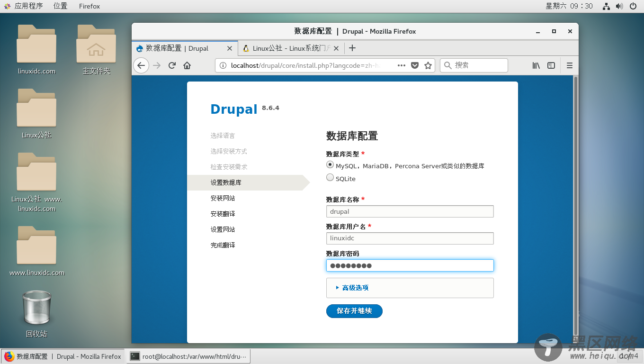The width and height of the screenshot is (644, 364).
Task: Expand the 高级选项 advanced options section
Action: [355, 288]
